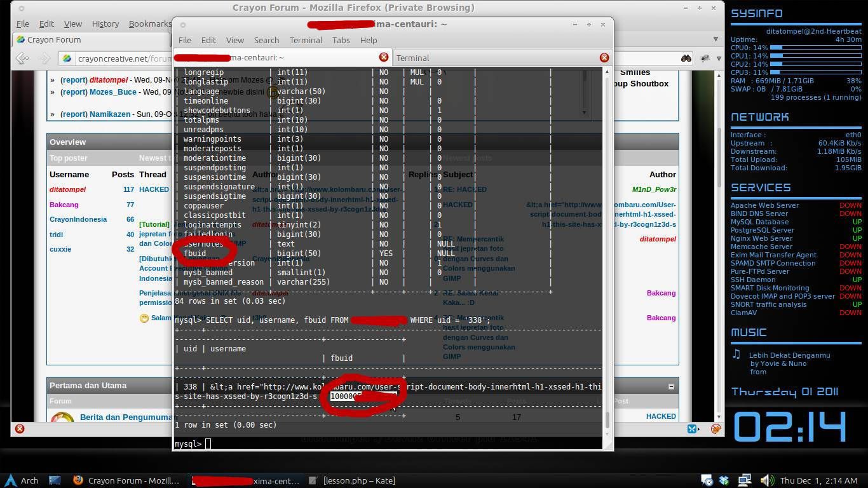
Task: Open ditatompel shoutbox poster link
Action: 109,80
